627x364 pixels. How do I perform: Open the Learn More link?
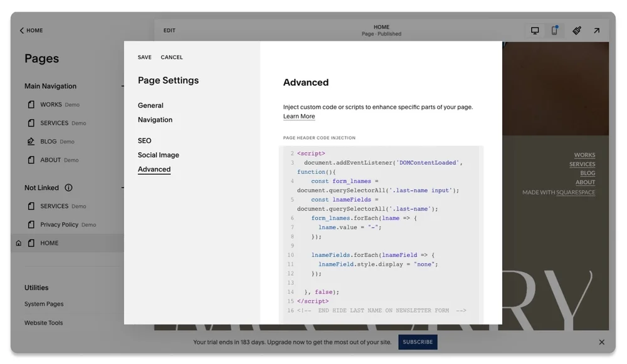point(299,116)
